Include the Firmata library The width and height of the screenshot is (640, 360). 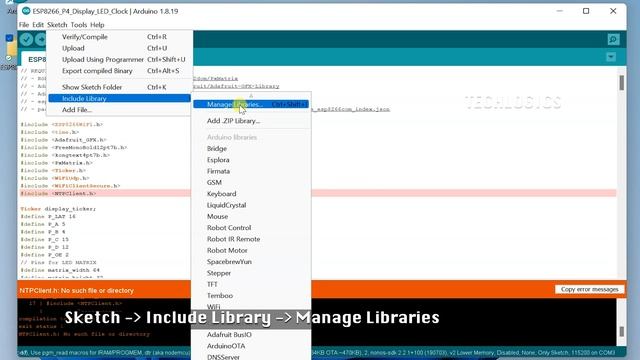click(251, 171)
